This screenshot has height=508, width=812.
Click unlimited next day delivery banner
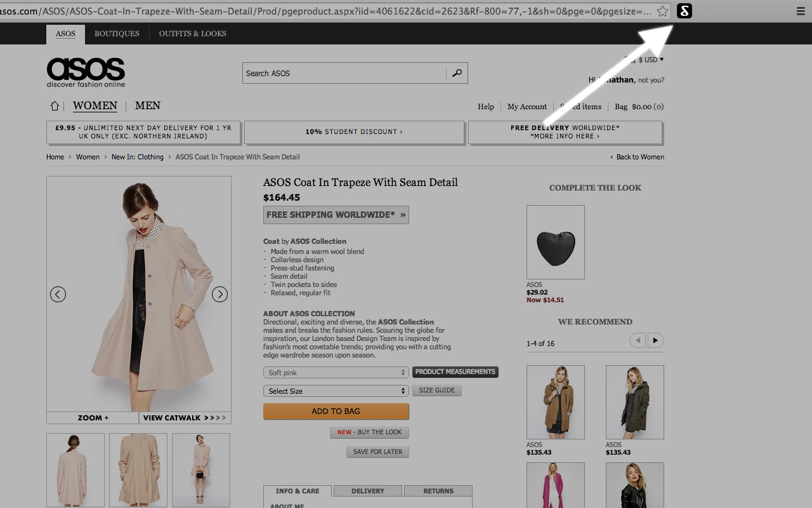(x=143, y=132)
